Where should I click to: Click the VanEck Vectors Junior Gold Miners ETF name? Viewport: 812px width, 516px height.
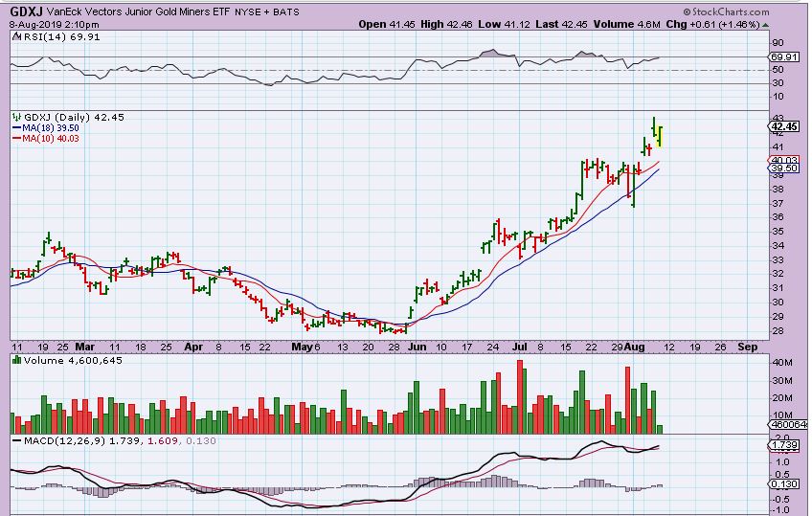[138, 11]
